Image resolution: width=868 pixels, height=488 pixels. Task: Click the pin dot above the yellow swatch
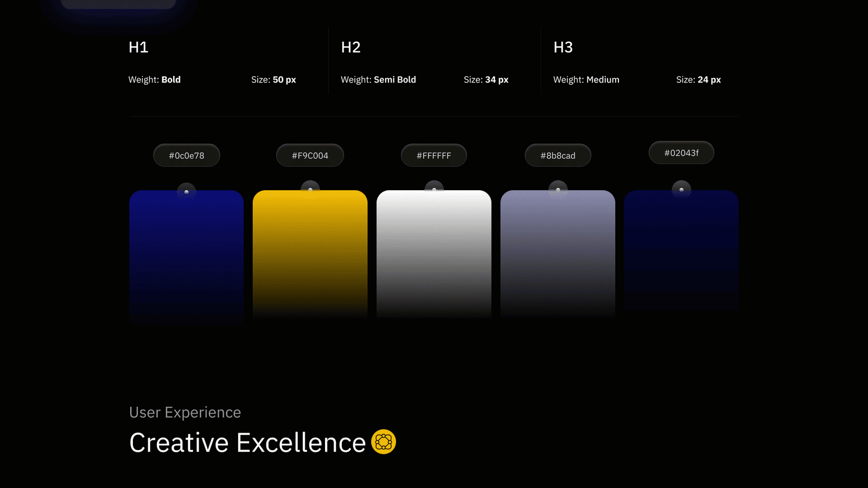(x=310, y=190)
